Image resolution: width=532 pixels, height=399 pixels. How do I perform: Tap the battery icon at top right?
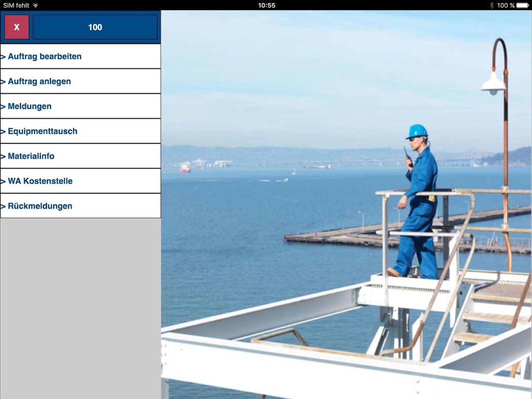[x=523, y=5]
